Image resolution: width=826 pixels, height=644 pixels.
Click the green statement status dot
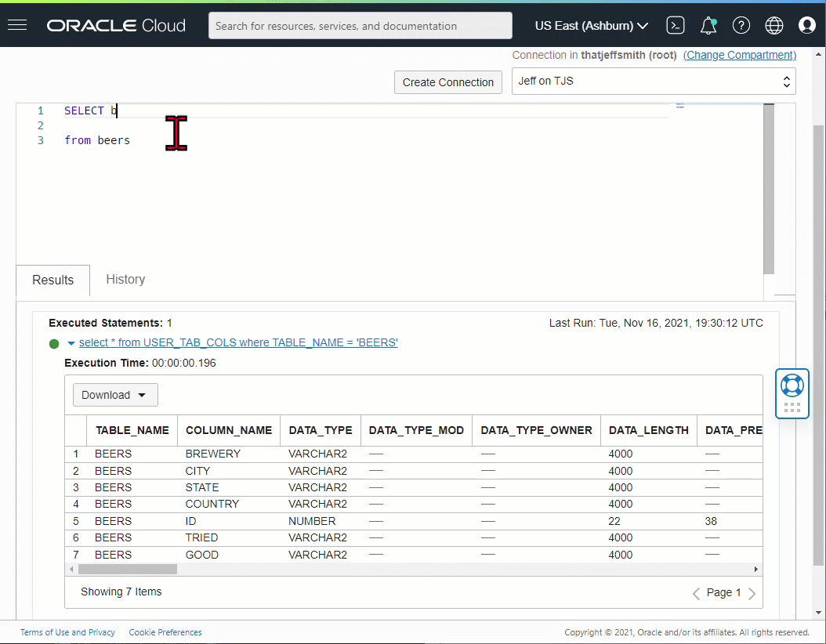[x=54, y=344]
